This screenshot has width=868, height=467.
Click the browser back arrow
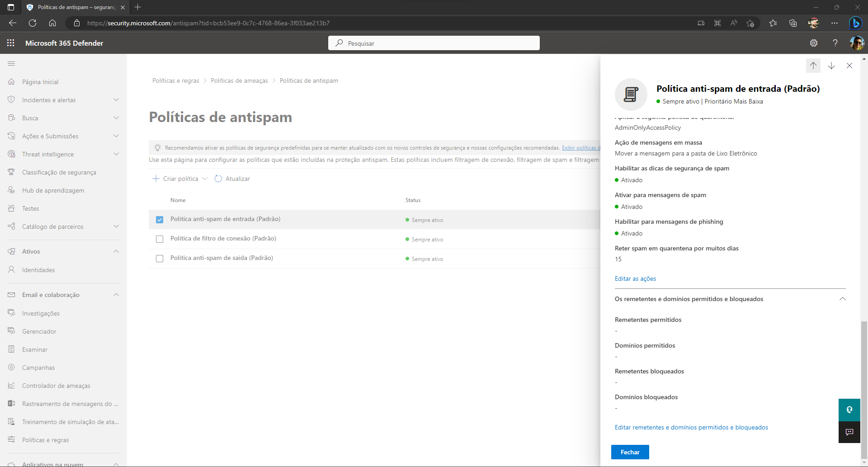tap(13, 23)
